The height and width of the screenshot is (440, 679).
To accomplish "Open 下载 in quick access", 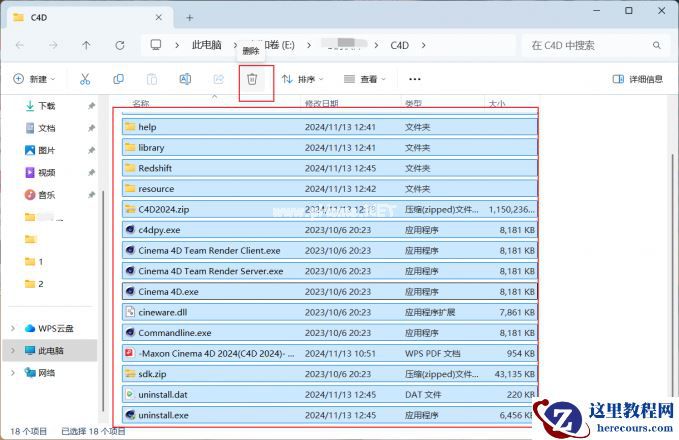I will click(x=46, y=106).
